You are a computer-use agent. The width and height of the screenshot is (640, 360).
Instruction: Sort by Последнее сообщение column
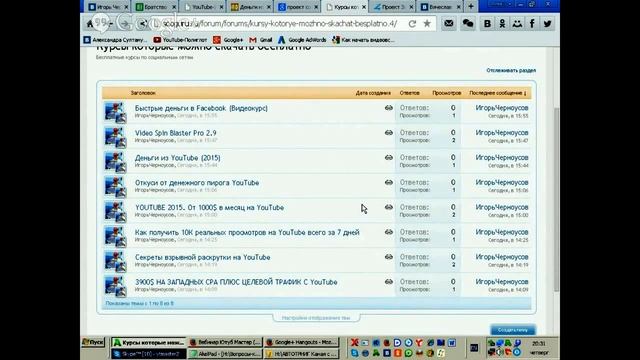tap(498, 93)
